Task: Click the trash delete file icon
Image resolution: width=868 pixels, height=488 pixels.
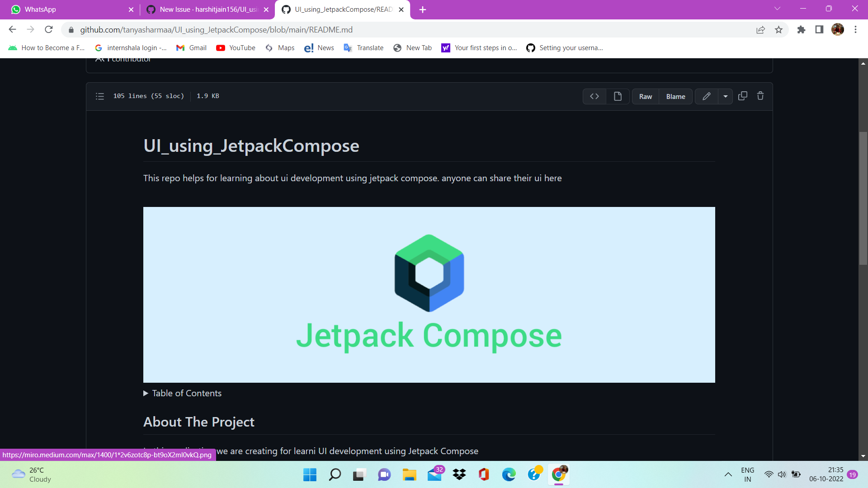Action: (x=760, y=96)
